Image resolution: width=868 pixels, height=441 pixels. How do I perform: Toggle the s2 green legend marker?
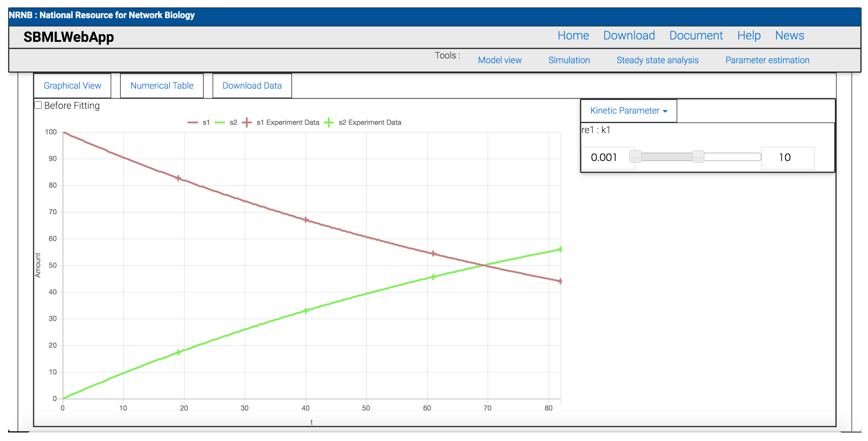(x=219, y=123)
